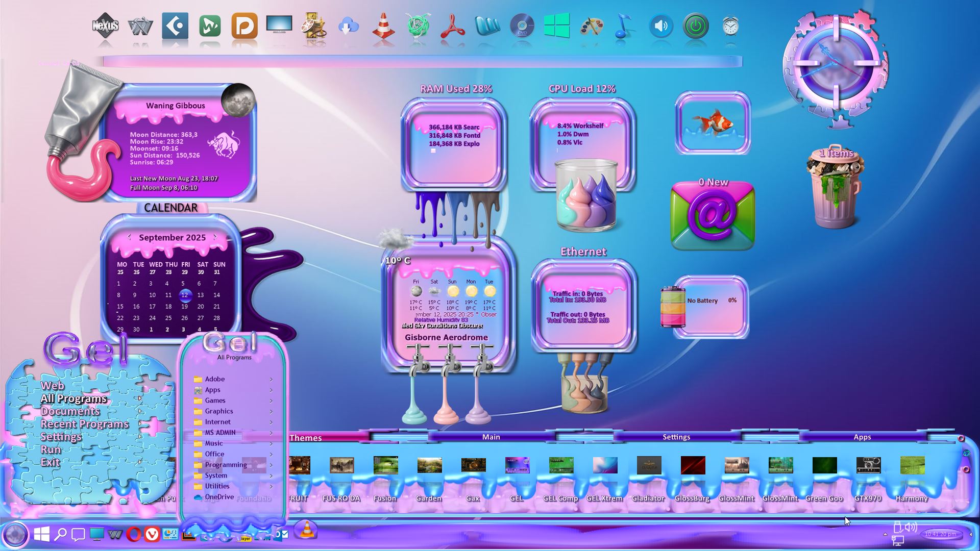
Task: Click Run in the Gel menu
Action: pyautogui.click(x=51, y=449)
